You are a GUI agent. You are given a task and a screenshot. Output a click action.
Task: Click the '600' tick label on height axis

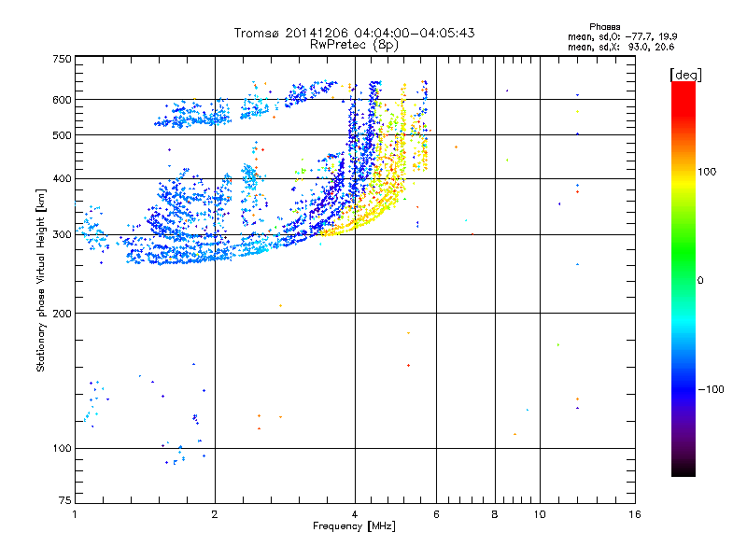click(x=63, y=100)
